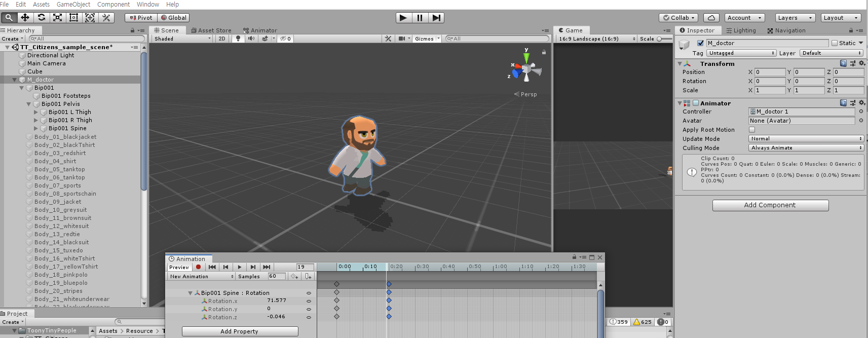Viewport: 868px width, 338px height.
Task: Toggle Pivot handle position
Action: point(141,18)
